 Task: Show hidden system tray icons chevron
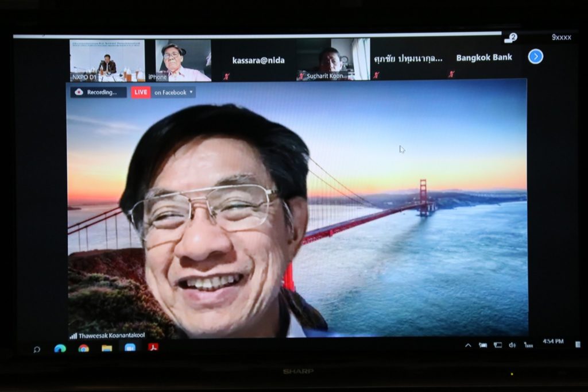(x=468, y=345)
